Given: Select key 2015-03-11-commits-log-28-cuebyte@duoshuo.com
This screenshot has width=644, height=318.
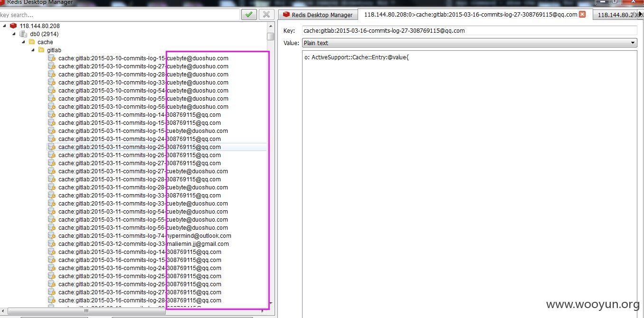Looking at the screenshot, I should [x=143, y=187].
